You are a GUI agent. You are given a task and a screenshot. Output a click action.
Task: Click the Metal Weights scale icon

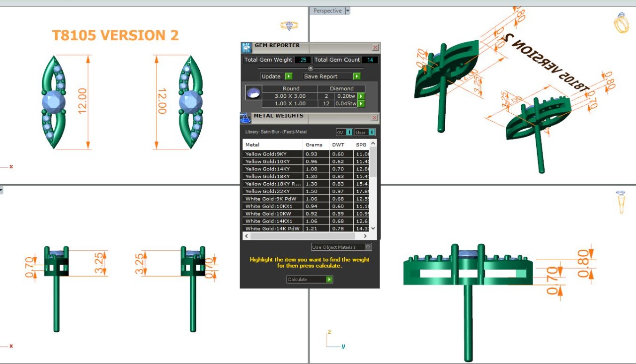coord(245,118)
